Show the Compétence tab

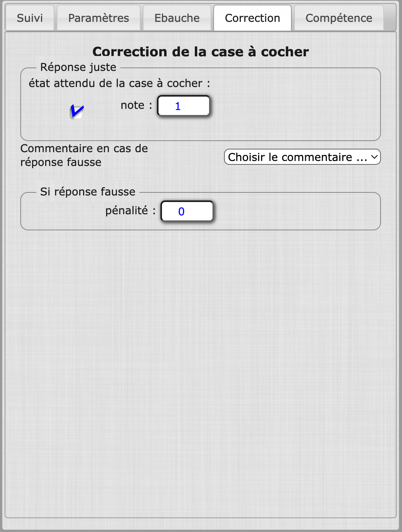(x=338, y=18)
